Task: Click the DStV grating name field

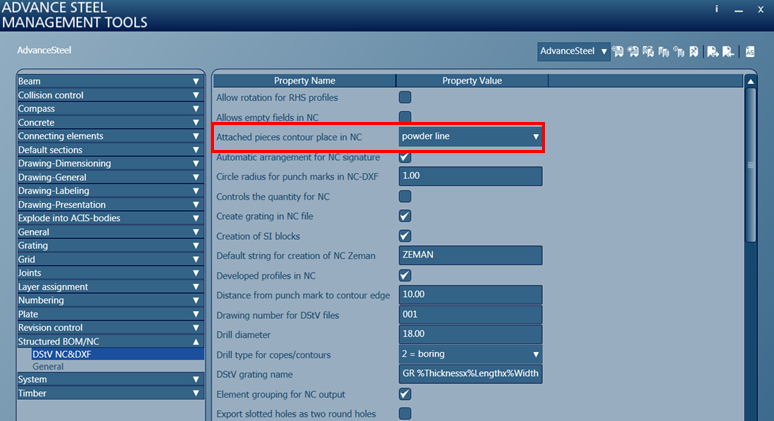Action: pyautogui.click(x=470, y=374)
